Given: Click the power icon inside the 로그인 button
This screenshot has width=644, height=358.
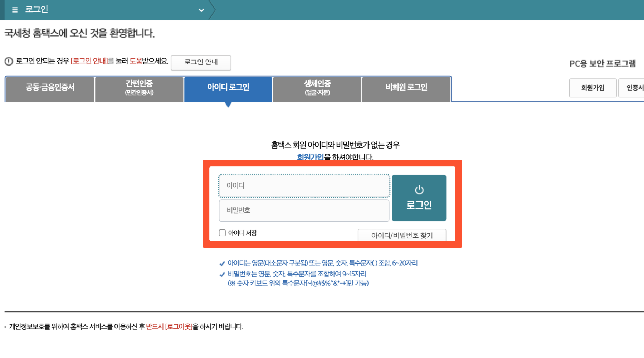Looking at the screenshot, I should click(x=419, y=190).
